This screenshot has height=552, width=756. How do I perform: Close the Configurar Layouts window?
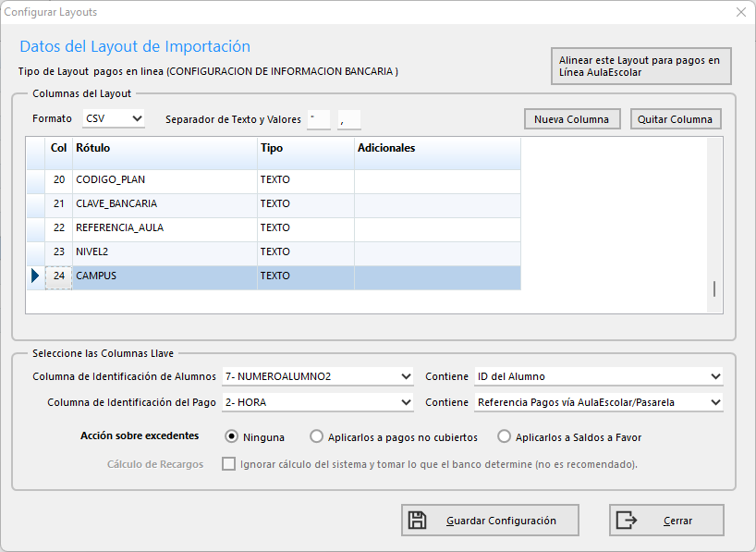740,12
